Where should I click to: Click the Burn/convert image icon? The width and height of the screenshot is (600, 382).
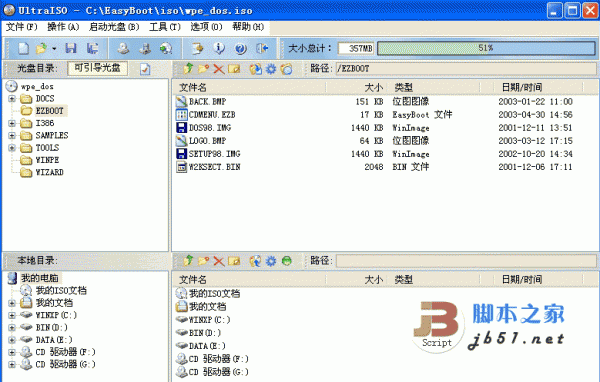coord(197,48)
